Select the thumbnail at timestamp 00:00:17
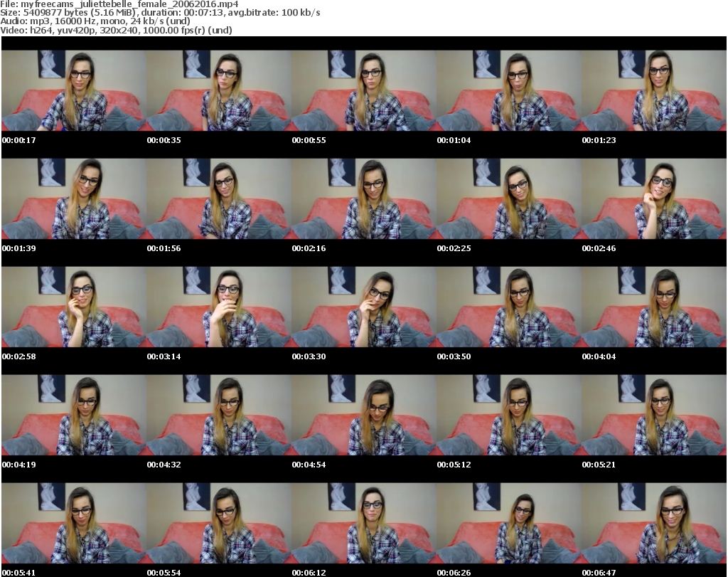 74,90
